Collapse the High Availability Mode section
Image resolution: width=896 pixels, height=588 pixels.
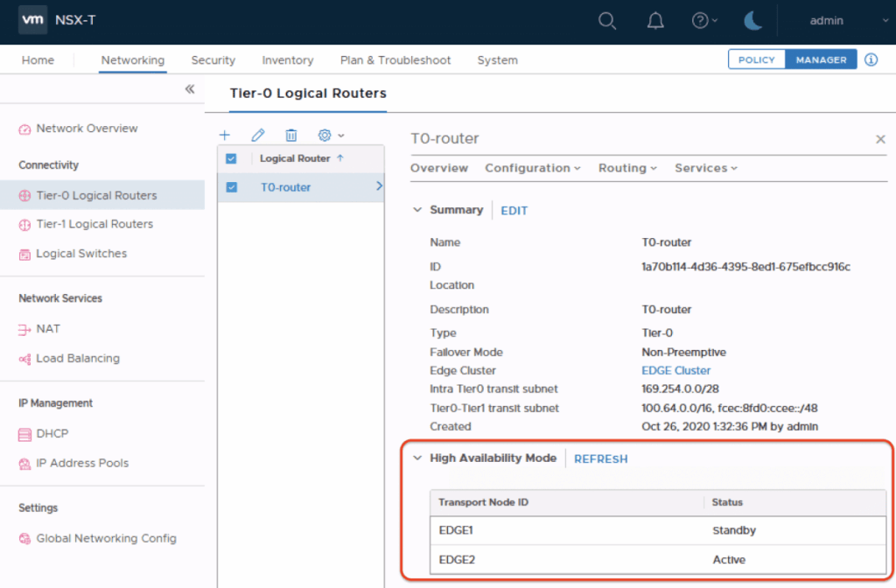pos(417,458)
